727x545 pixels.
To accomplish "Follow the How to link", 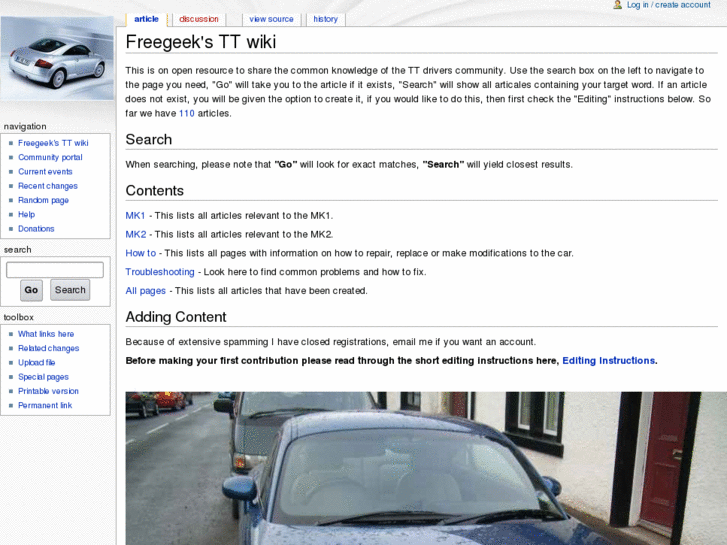I will click(140, 253).
